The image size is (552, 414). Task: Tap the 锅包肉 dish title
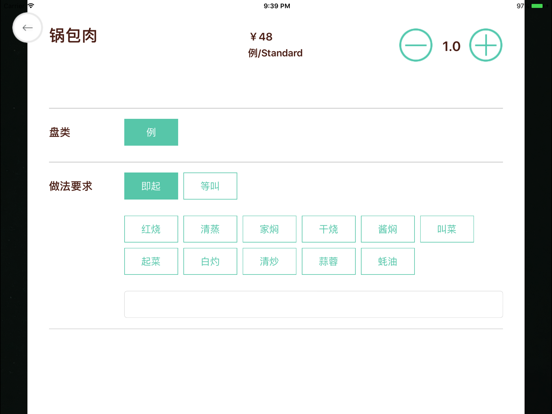(x=73, y=36)
